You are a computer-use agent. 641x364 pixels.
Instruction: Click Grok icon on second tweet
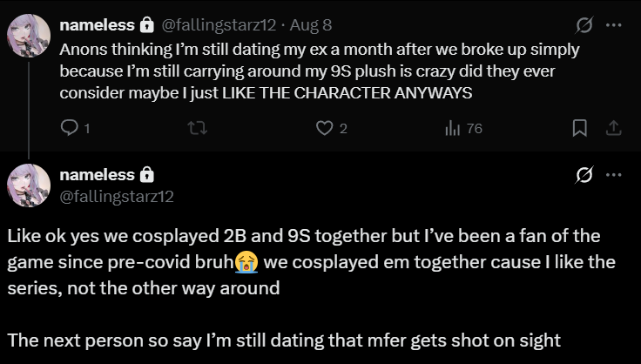point(584,175)
